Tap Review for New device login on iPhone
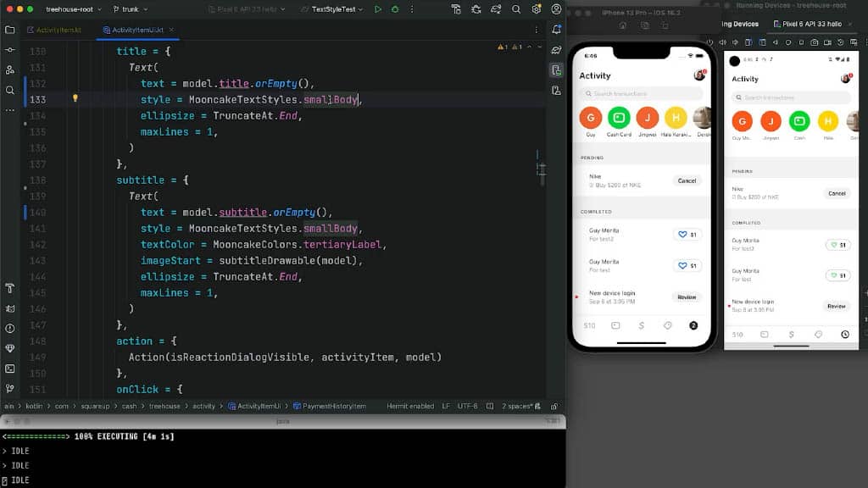This screenshot has width=868, height=488. pos(687,297)
